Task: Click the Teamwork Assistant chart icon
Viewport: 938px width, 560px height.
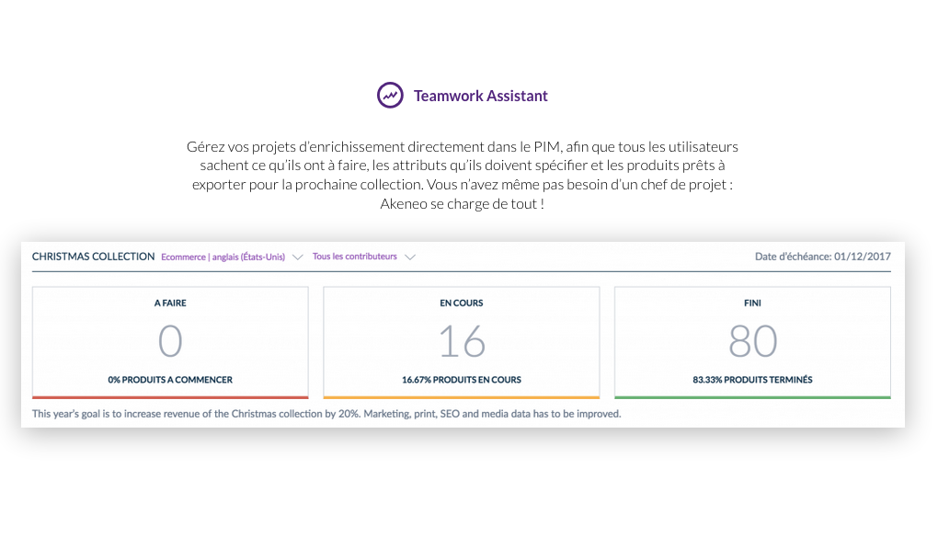Action: pos(390,95)
